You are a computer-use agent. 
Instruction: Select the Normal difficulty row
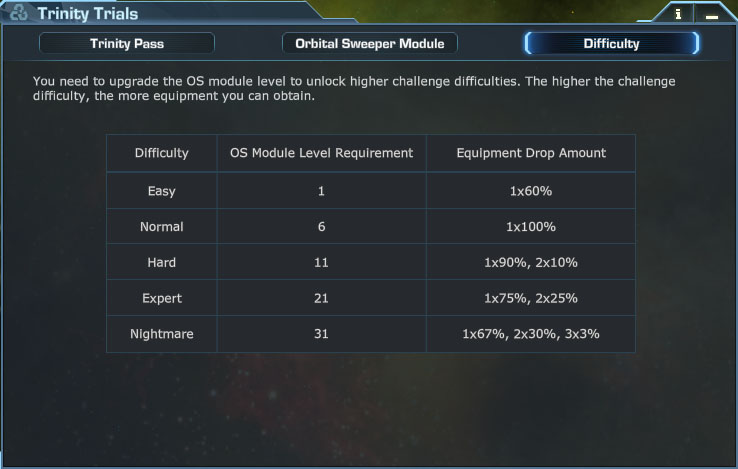(x=162, y=227)
